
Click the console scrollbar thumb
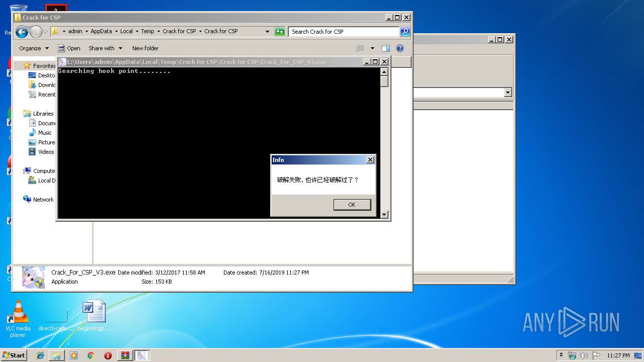(384, 81)
